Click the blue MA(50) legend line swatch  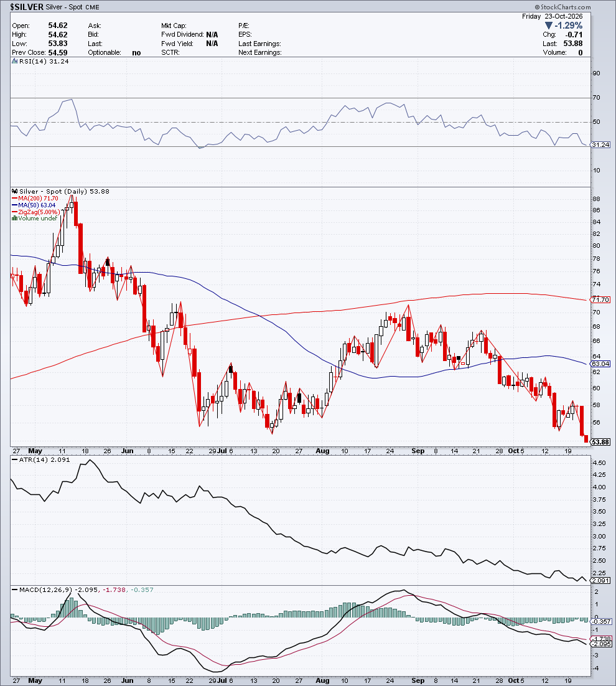click(x=15, y=205)
